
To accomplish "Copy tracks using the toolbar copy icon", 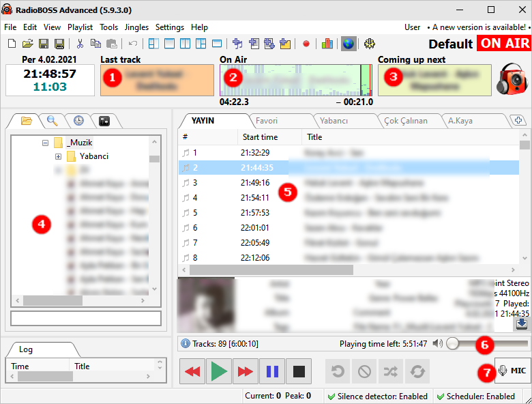I will click(x=95, y=44).
